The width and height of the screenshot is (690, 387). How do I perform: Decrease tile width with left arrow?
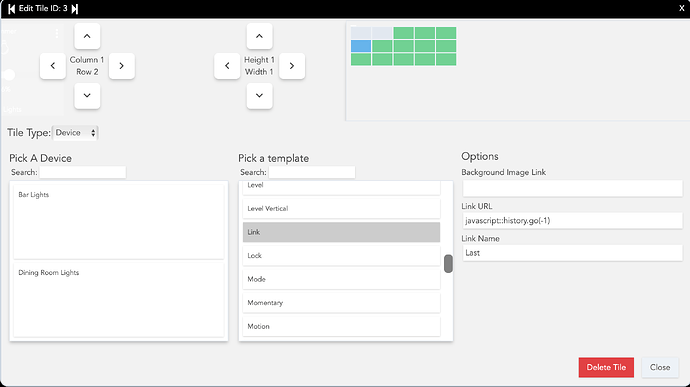coord(227,66)
